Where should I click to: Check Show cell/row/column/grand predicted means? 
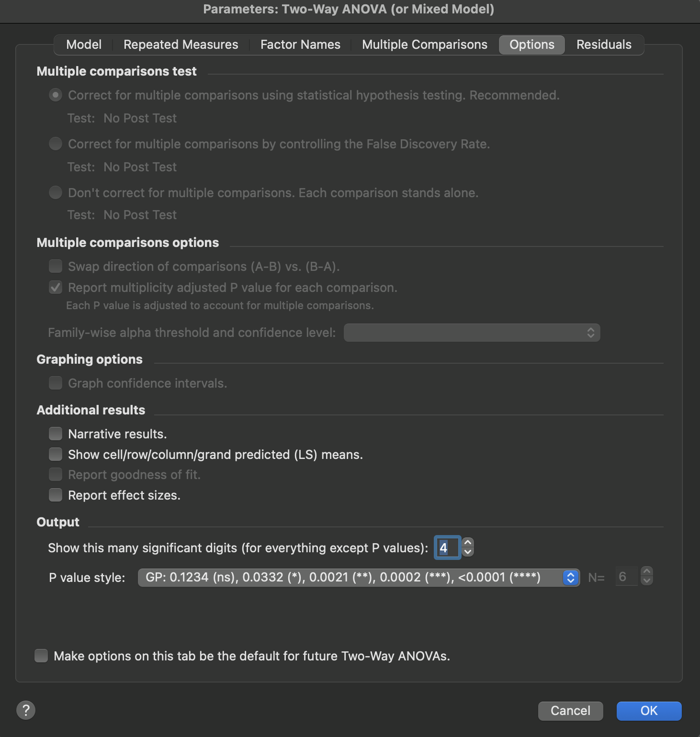point(56,454)
